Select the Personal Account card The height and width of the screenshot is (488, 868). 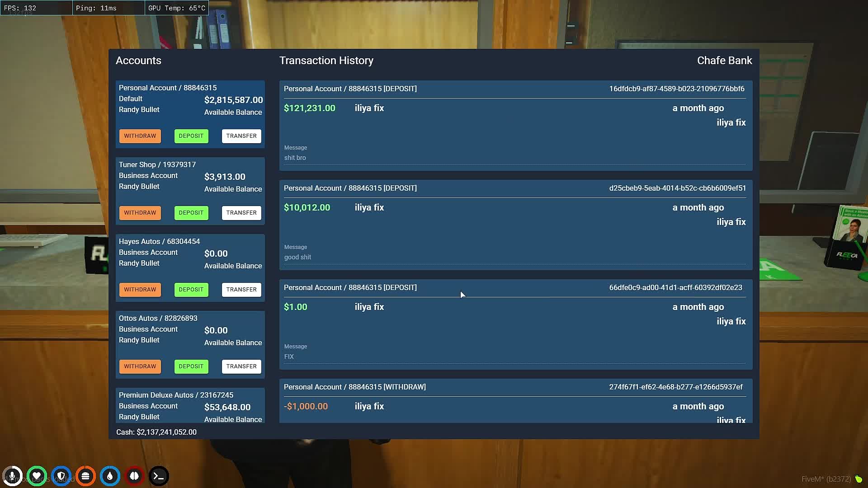[190, 100]
